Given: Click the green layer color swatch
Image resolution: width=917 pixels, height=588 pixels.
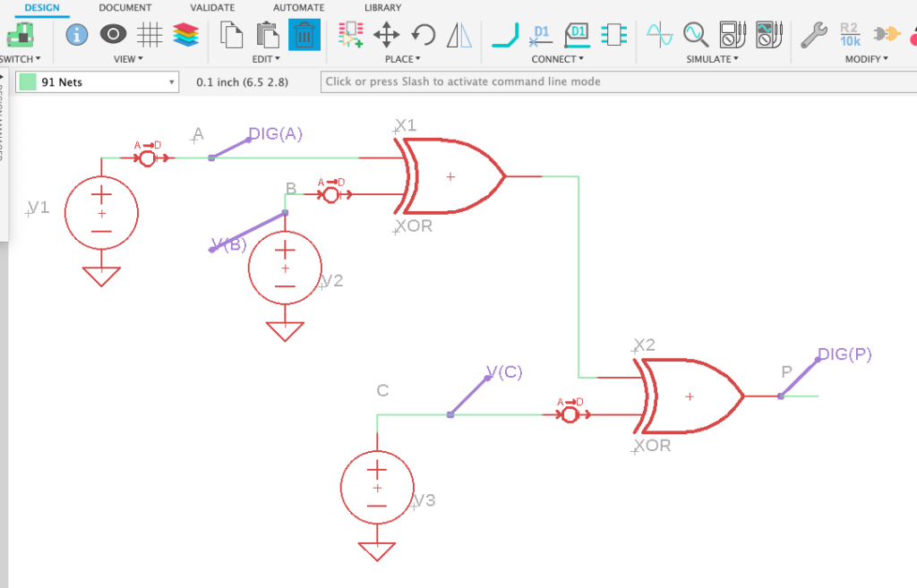Looking at the screenshot, I should click(28, 81).
